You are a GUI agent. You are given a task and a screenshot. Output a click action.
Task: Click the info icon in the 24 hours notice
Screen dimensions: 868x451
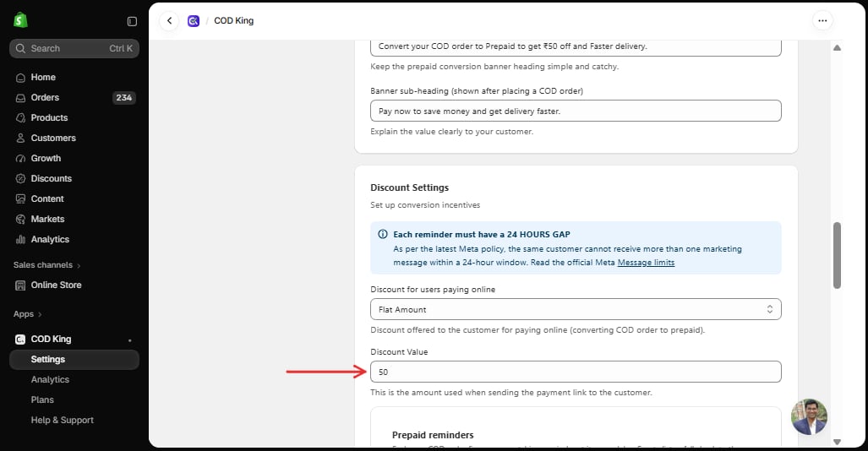383,234
